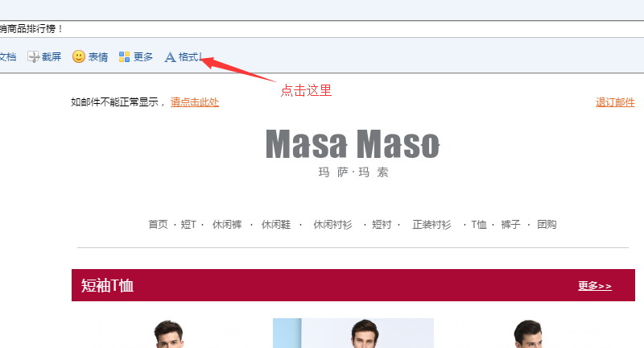The height and width of the screenshot is (348, 644).
Task: Open the smiley emoticon icon
Action: click(79, 56)
